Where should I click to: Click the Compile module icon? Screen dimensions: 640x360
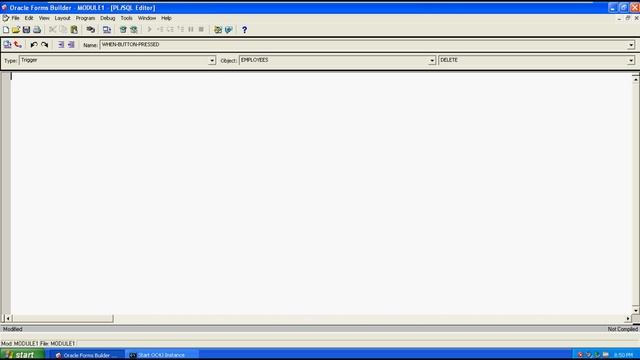pyautogui.click(x=123, y=30)
